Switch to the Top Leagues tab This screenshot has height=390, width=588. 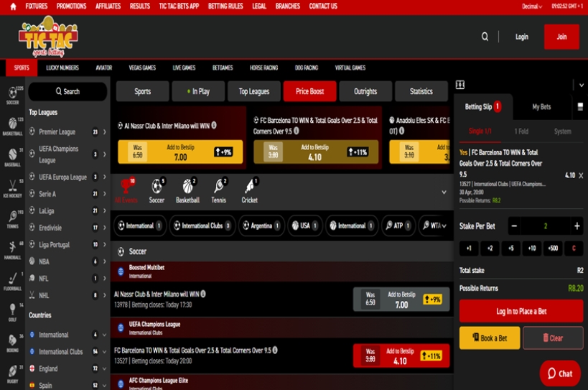[x=254, y=91]
